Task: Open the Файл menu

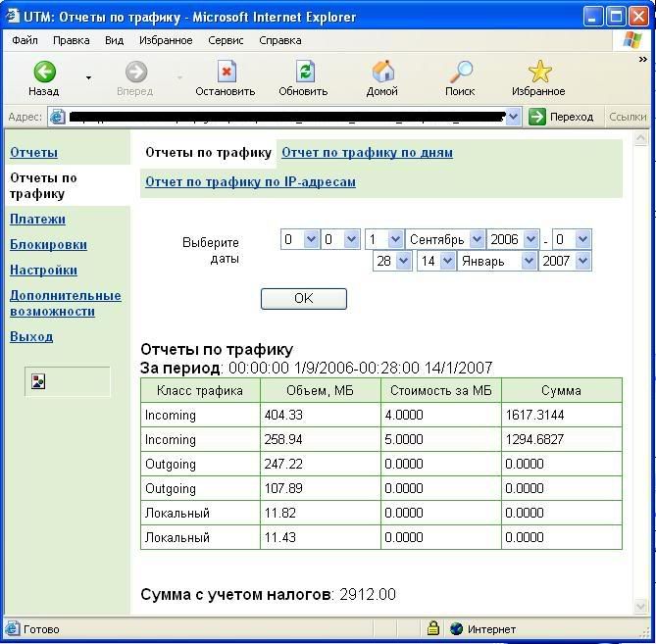Action: tap(25, 40)
